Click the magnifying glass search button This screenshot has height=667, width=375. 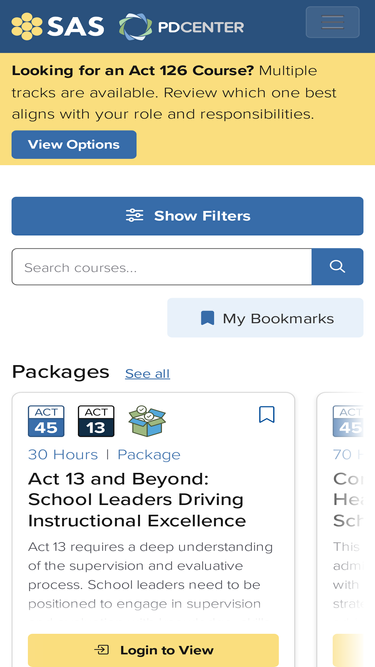[x=337, y=267]
